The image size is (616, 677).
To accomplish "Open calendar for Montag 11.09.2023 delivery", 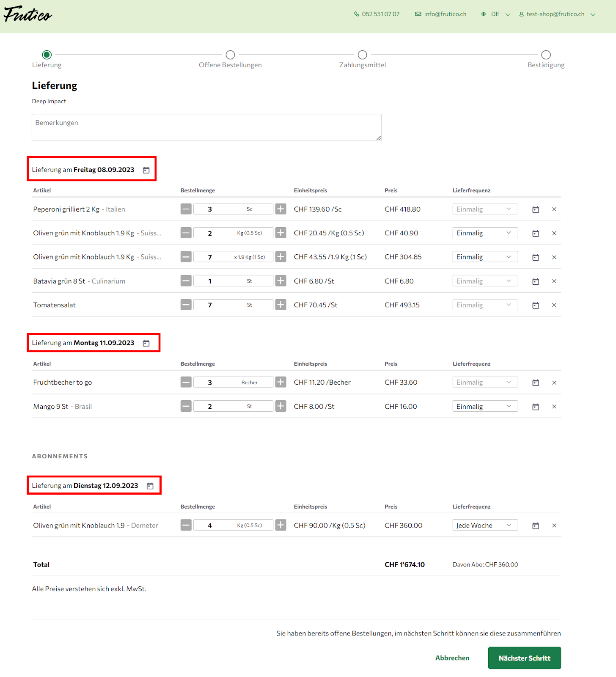I will (x=146, y=343).
